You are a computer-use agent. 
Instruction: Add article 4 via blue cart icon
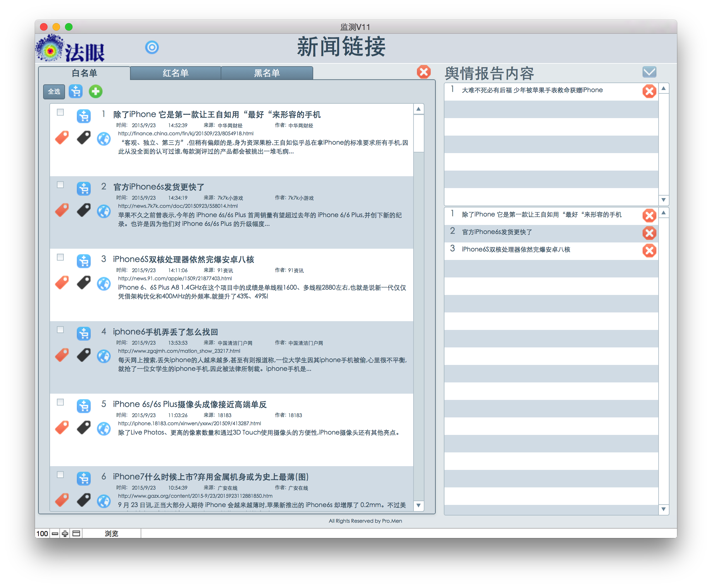coord(84,333)
